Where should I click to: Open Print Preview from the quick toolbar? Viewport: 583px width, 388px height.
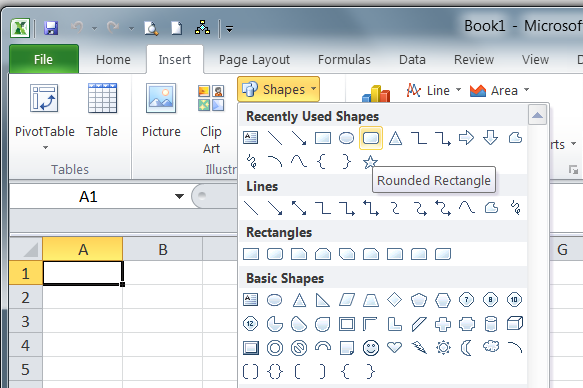click(x=151, y=28)
